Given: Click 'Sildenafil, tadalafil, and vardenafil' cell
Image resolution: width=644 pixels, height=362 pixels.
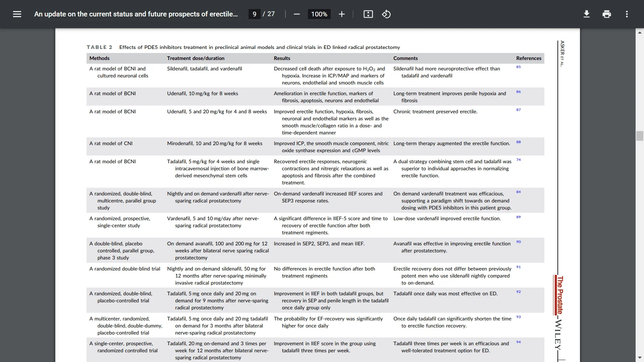Looking at the screenshot, I should tap(204, 69).
